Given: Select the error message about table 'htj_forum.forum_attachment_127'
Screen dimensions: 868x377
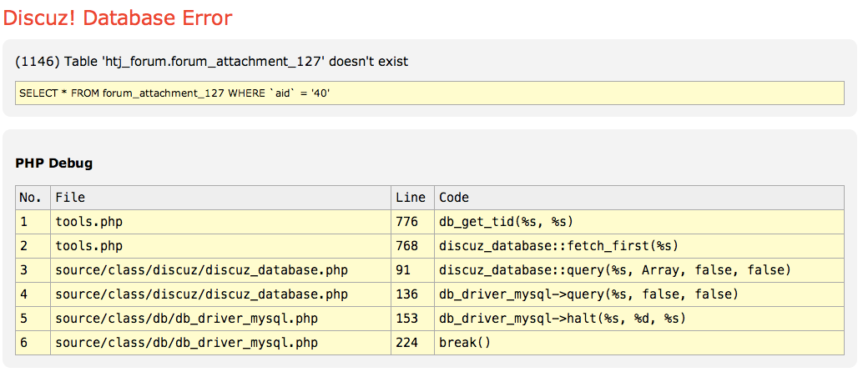Looking at the screenshot, I should 211,62.
